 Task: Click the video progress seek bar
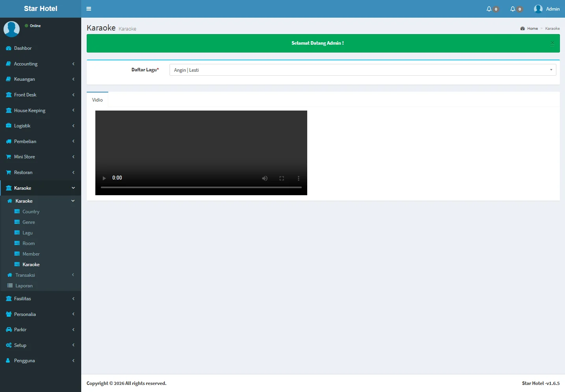[201, 187]
